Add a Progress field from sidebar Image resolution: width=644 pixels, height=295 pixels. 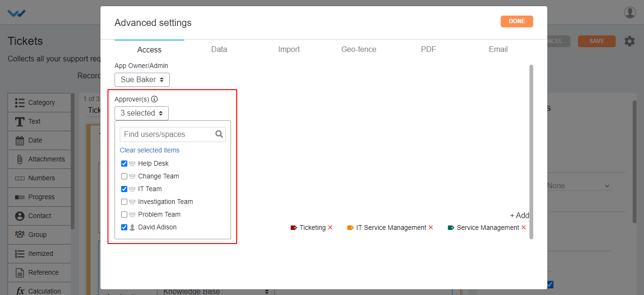(39, 197)
